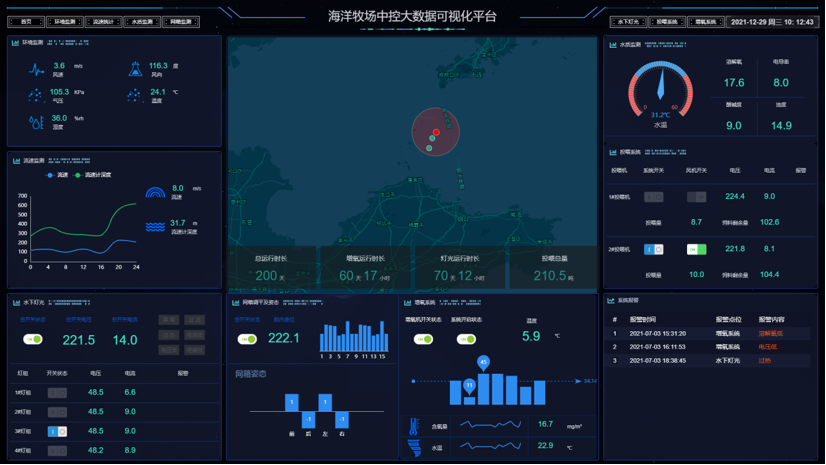Screen dimensions: 826x465
Task: Click the flow depth waves icon
Action: pos(155,226)
